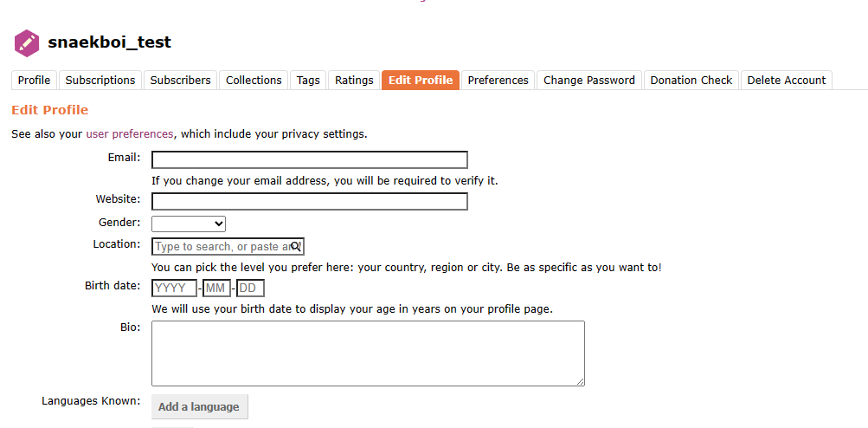868x428 pixels.
Task: View the Ratings tab
Action: 354,81
